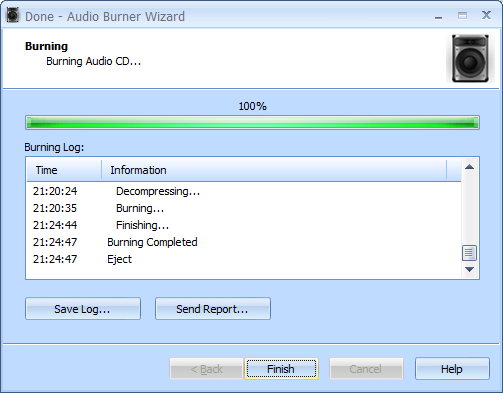Click the green 100% progress bar
This screenshot has height=393, width=503.
click(252, 122)
